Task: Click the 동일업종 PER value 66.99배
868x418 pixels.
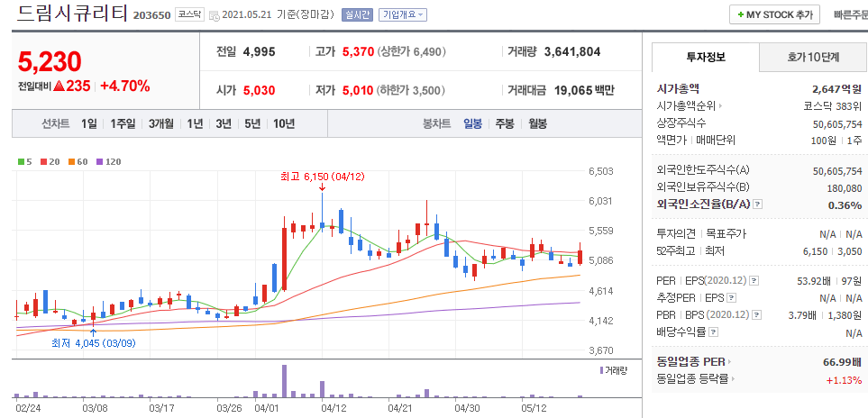Action: coord(843,363)
